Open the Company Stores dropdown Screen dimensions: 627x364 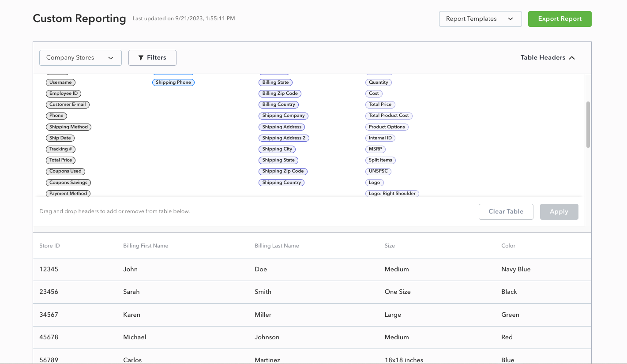[x=80, y=58]
